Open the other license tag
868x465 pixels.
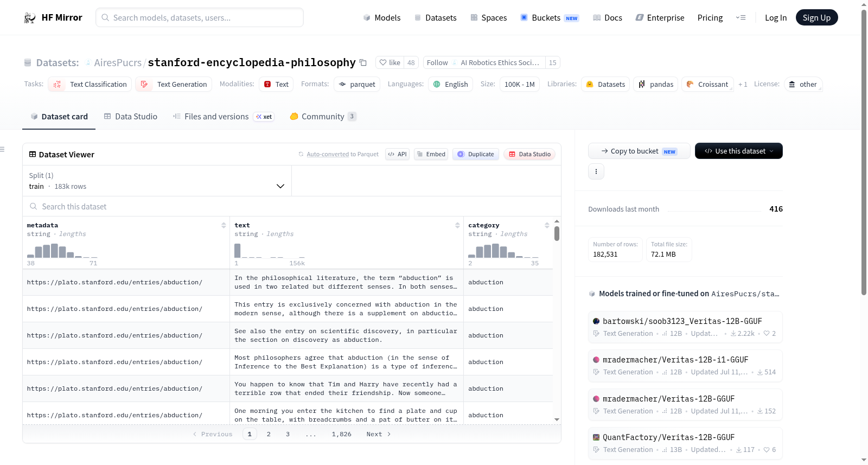803,84
